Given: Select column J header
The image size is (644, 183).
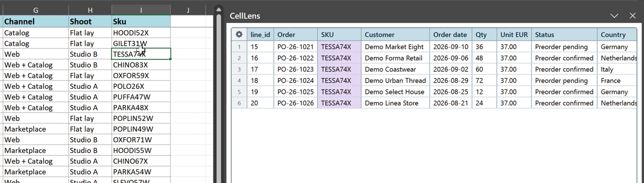Looking at the screenshot, I should tap(188, 10).
